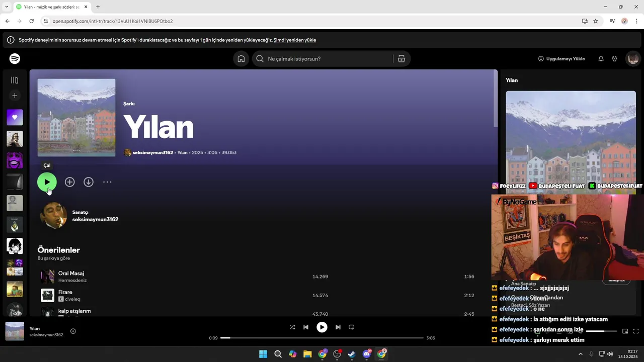The height and width of the screenshot is (362, 644).
Task: Create a playlist with the sidebar plus icon
Action: 15,96
